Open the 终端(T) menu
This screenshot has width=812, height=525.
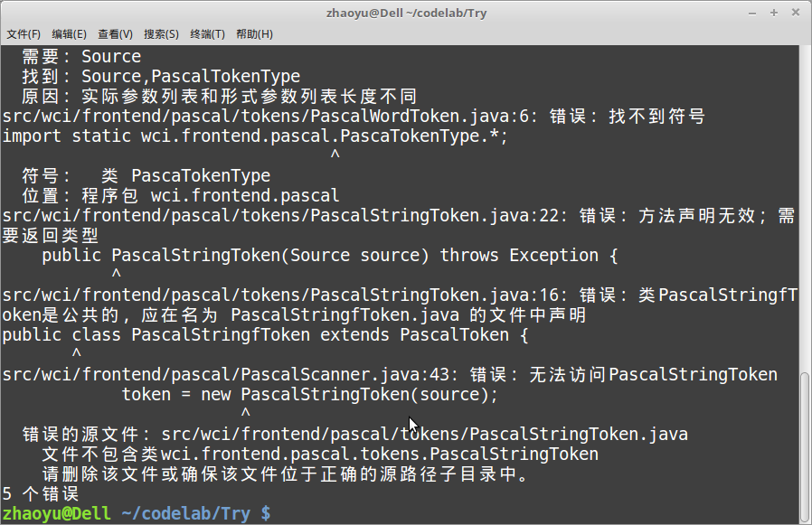(207, 34)
